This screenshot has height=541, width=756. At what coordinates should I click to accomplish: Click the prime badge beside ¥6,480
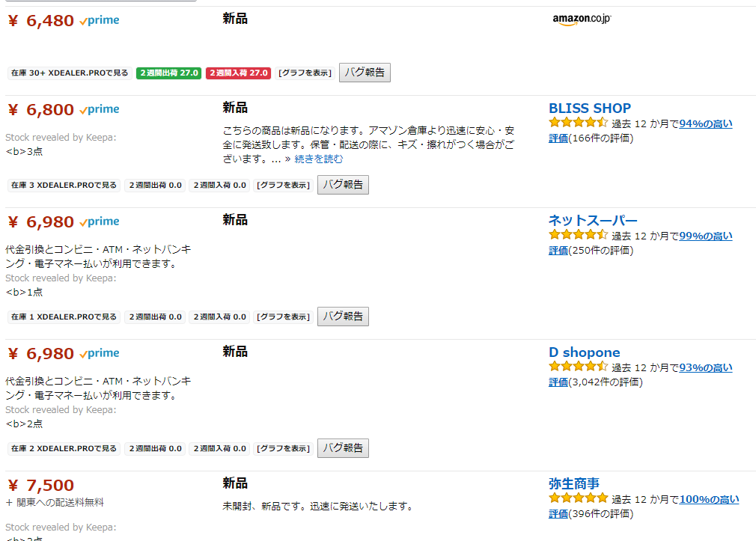tap(100, 20)
